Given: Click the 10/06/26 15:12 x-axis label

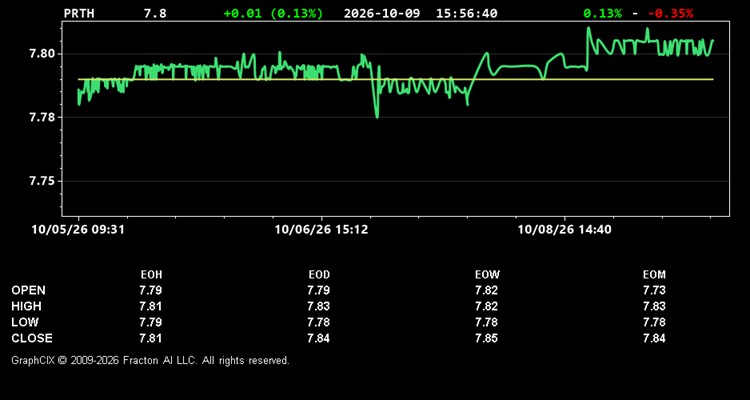Looking at the screenshot, I should point(321,230).
